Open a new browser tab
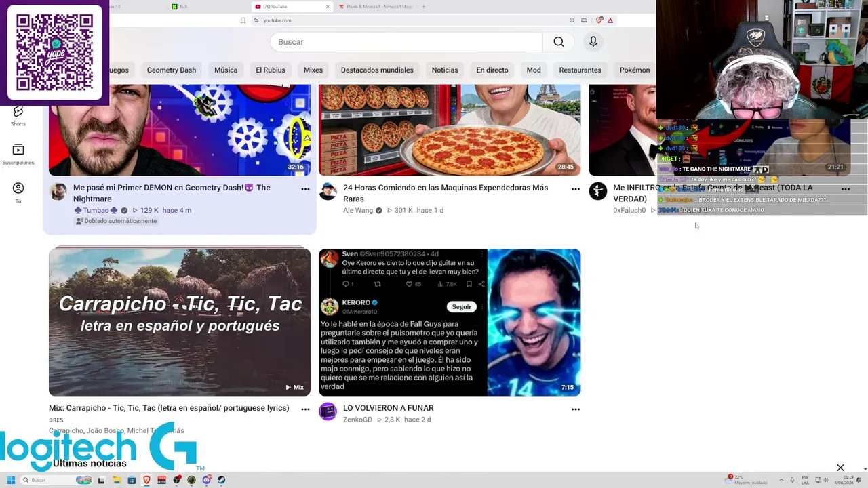Viewport: 868px width, 488px height. [424, 7]
